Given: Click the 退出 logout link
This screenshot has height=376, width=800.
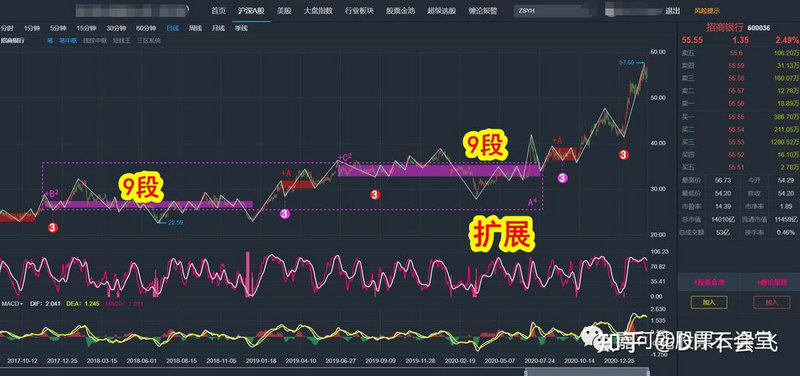Looking at the screenshot, I should [x=673, y=11].
